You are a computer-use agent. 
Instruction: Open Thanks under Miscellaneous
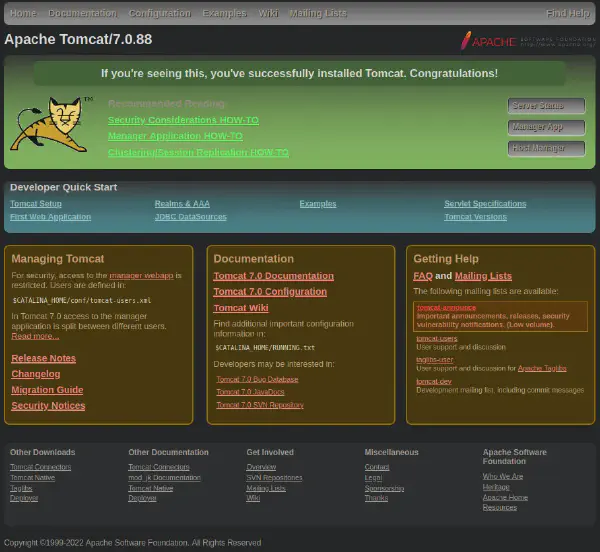[x=376, y=498]
